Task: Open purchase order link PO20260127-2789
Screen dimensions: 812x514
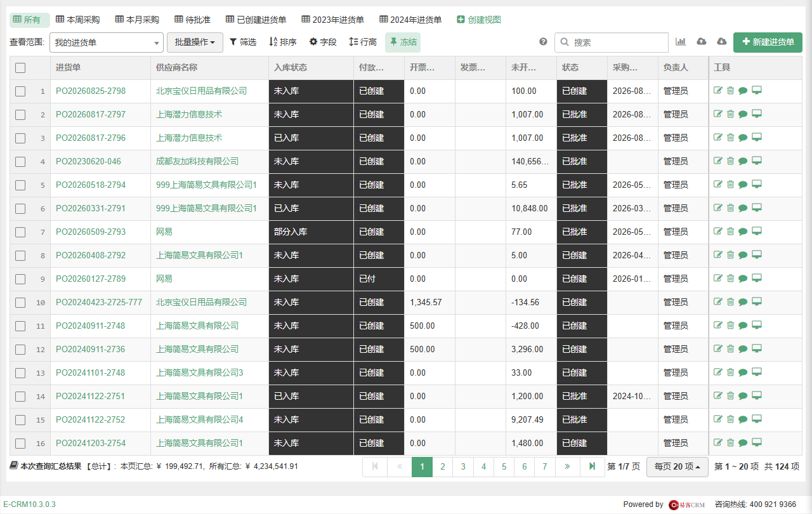Action: pyautogui.click(x=91, y=279)
